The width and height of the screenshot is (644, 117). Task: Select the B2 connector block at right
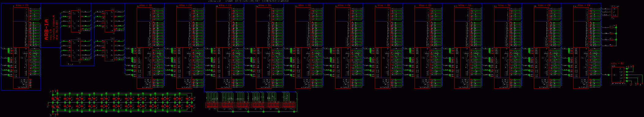point(618,75)
